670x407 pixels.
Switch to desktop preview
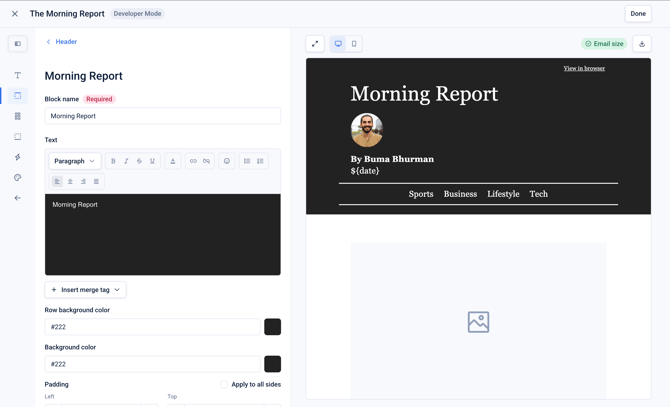(x=338, y=44)
